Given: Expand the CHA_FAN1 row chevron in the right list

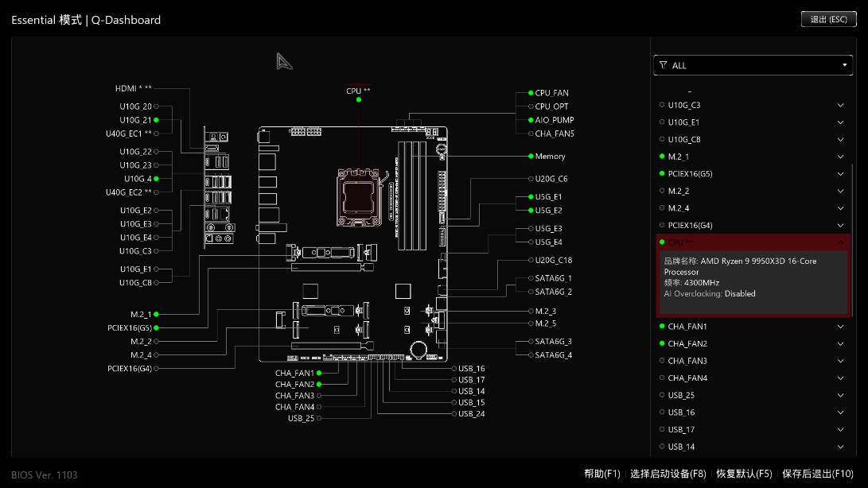Looking at the screenshot, I should click(x=840, y=327).
